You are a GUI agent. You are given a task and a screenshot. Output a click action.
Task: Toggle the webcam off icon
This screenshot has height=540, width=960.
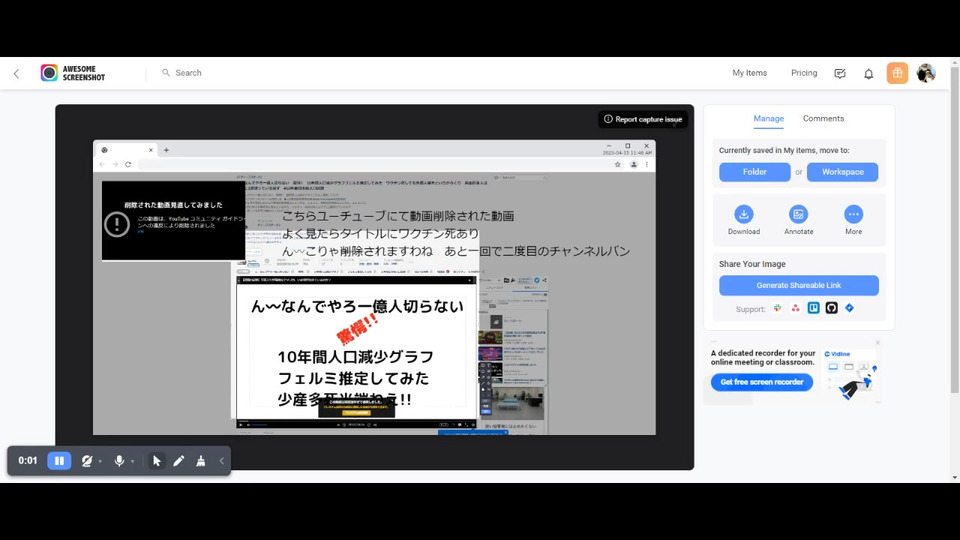point(87,461)
